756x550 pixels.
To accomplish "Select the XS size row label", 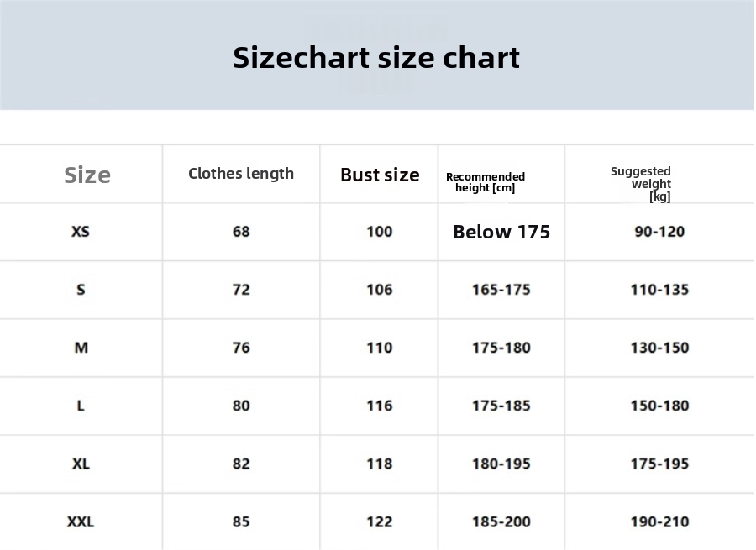I will pos(81,232).
